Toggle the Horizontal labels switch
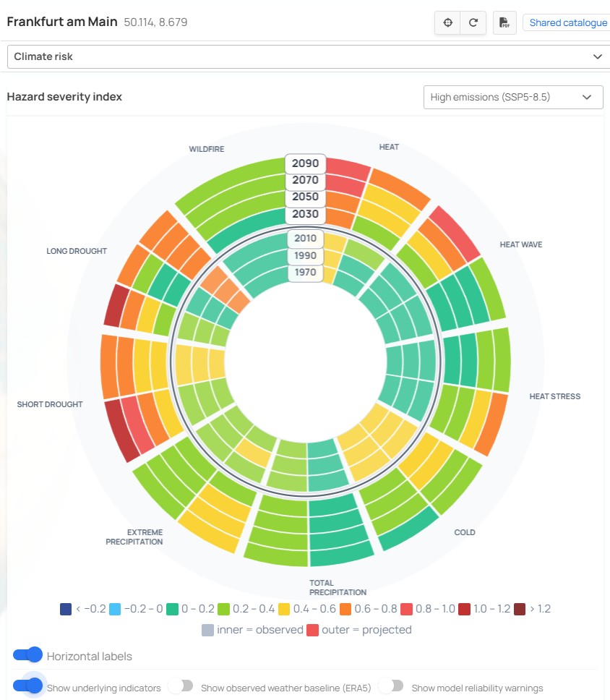 [x=27, y=655]
